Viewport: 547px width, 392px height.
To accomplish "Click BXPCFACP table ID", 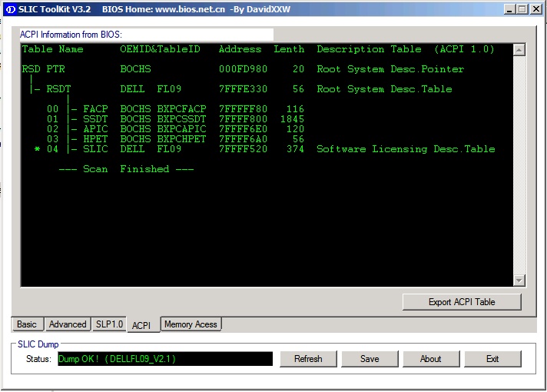I will click(181, 109).
